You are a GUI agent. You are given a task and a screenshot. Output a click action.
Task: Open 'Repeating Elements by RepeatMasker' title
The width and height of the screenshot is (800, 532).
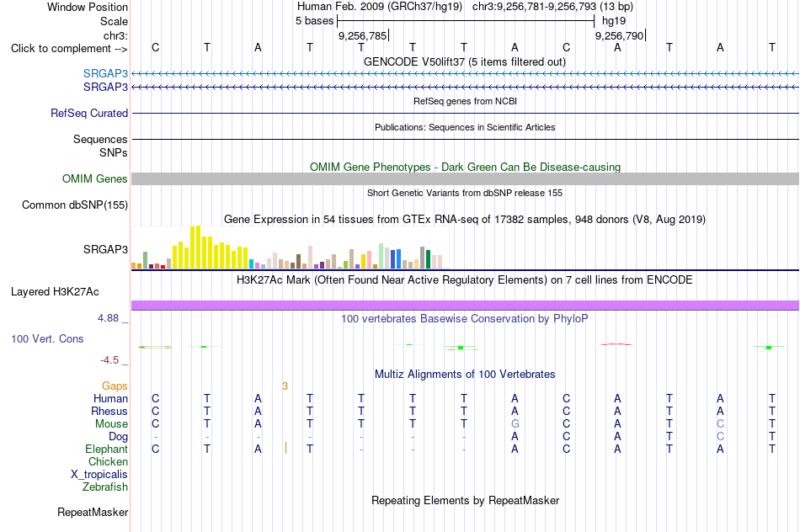466,500
